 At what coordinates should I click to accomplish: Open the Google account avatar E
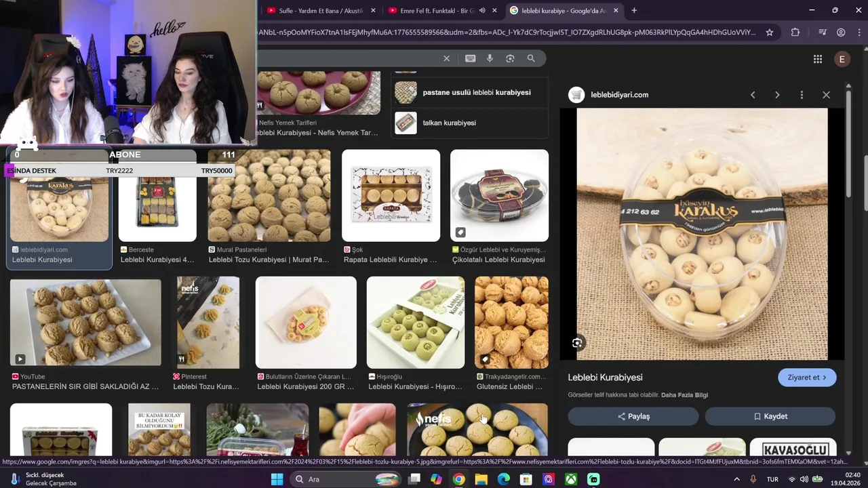pyautogui.click(x=842, y=59)
